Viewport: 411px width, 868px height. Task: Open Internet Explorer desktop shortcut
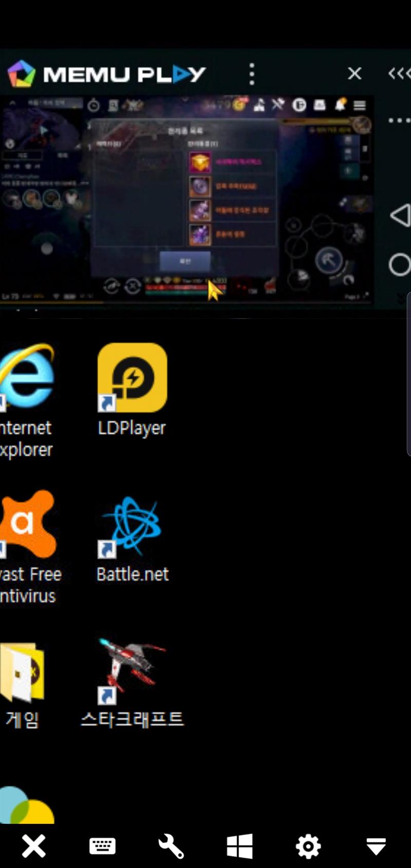coord(26,401)
